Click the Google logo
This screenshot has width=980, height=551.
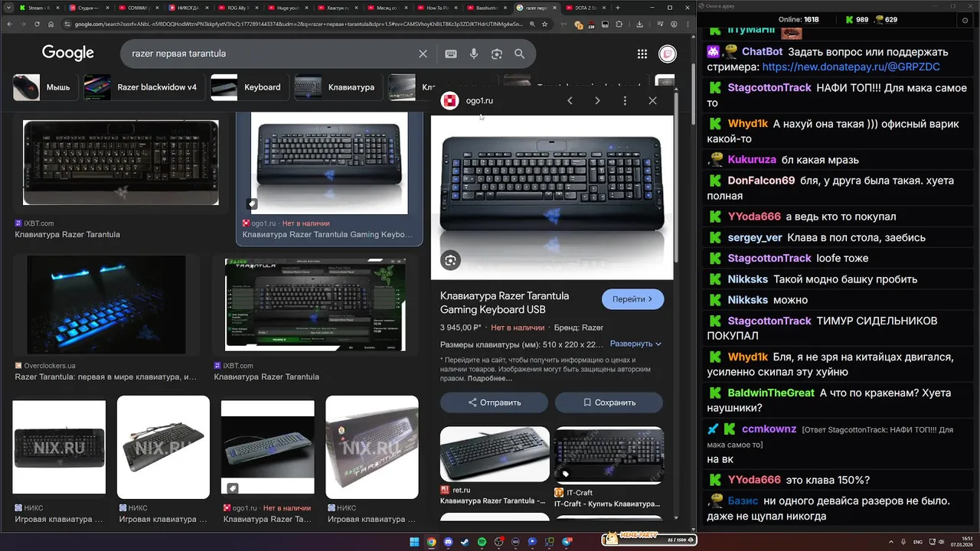(x=68, y=53)
